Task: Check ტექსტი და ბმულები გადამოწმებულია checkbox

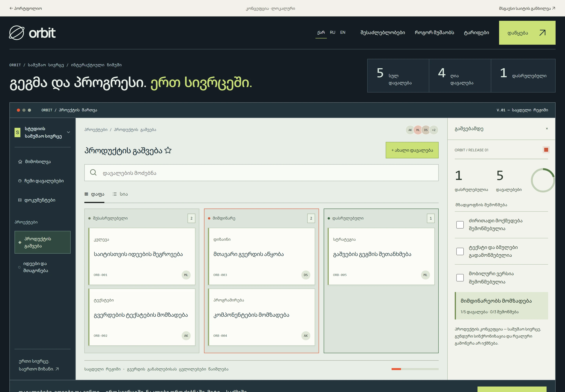Action: [460, 251]
